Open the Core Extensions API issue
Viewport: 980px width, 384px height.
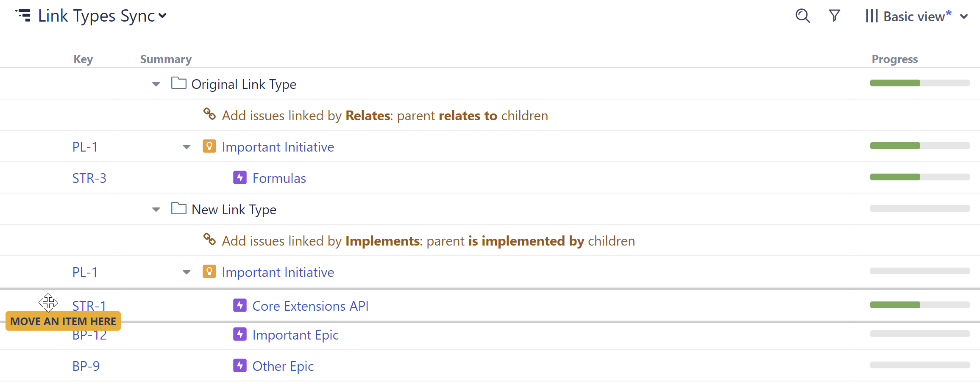pos(310,306)
